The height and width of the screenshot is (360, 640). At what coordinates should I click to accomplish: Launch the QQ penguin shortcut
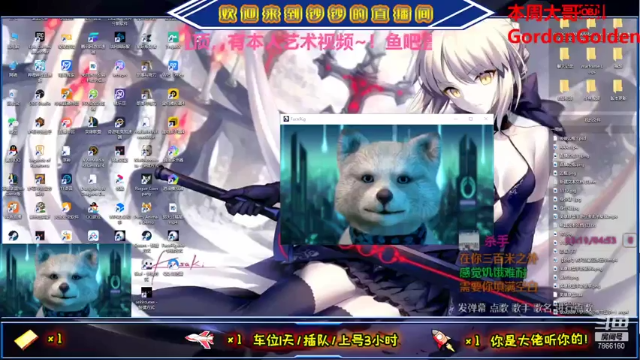coord(13,151)
